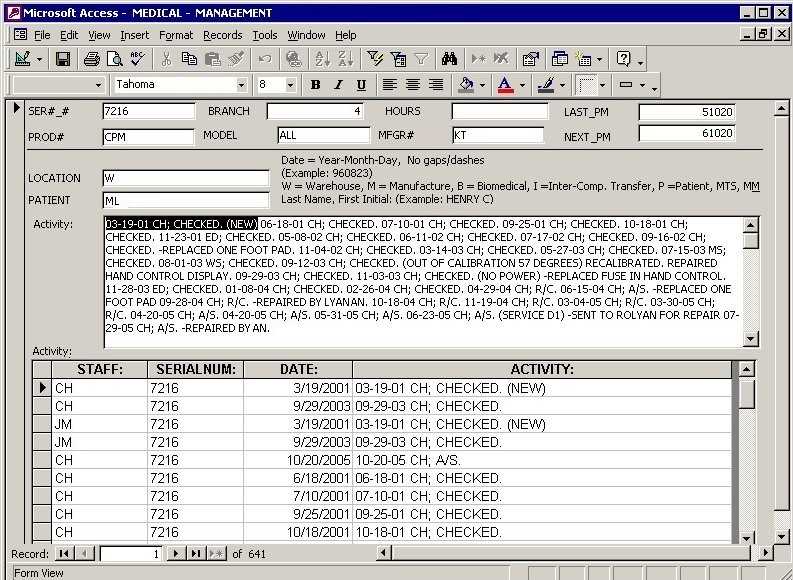
Task: Run the Spelling check icon
Action: (x=137, y=59)
